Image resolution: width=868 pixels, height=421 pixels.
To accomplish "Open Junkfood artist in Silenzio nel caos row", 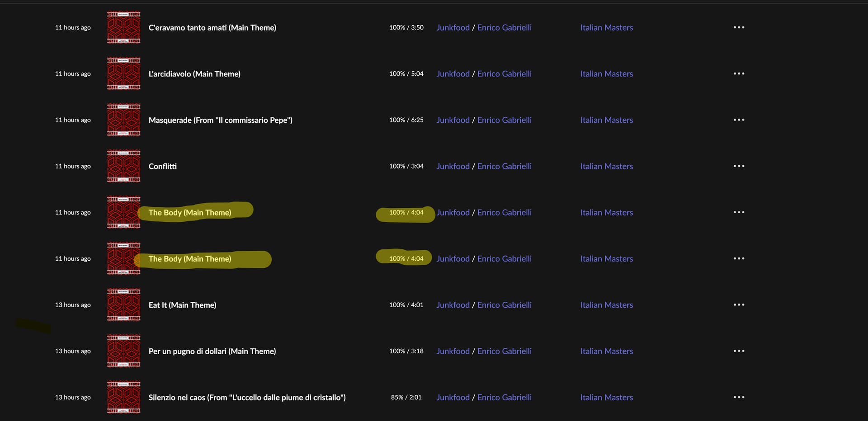I will click(453, 398).
